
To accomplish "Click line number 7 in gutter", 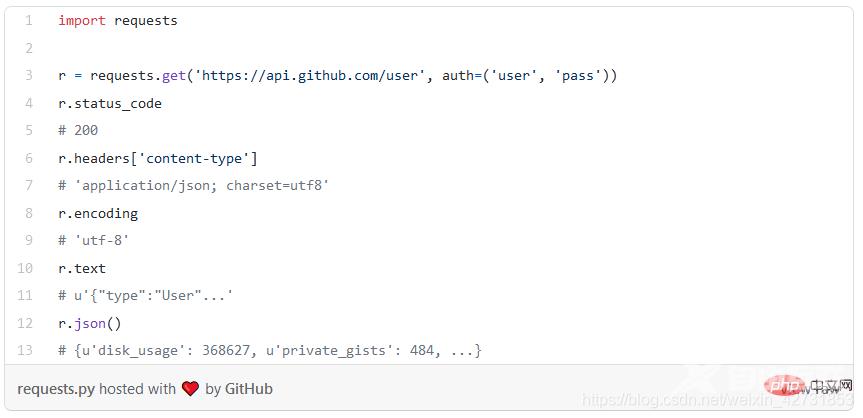I will [29, 185].
